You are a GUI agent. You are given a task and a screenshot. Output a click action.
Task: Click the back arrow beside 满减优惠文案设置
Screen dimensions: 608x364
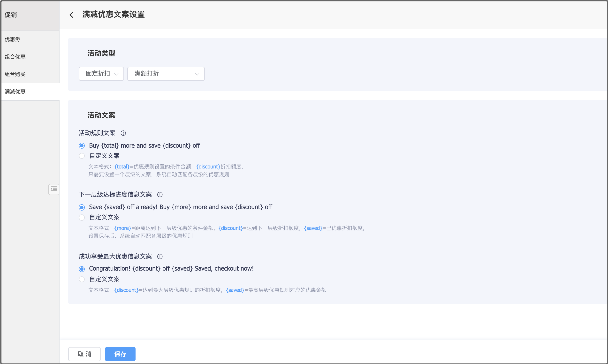[x=71, y=15]
